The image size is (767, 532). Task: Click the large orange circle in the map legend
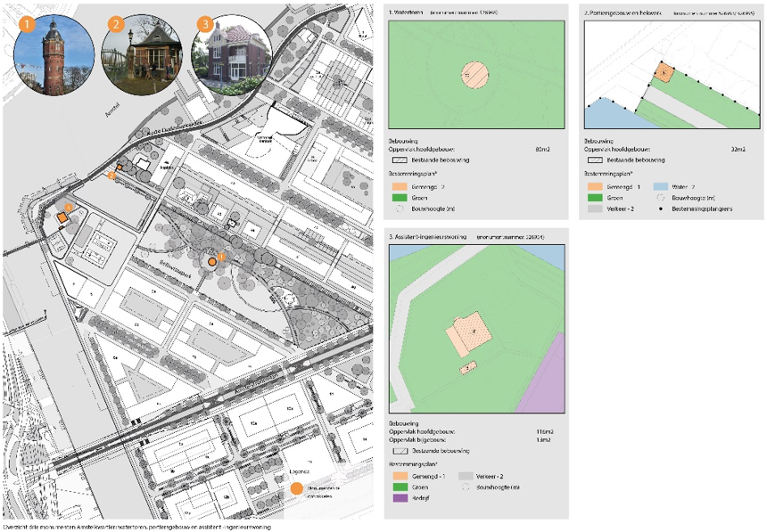295,488
